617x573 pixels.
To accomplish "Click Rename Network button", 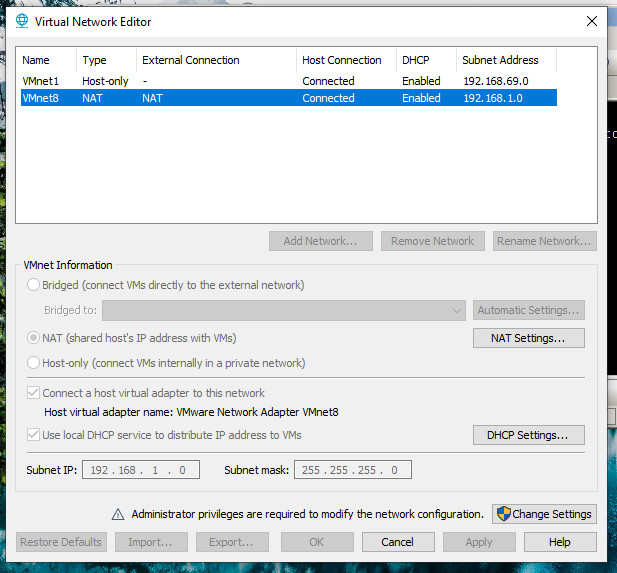I will [545, 241].
